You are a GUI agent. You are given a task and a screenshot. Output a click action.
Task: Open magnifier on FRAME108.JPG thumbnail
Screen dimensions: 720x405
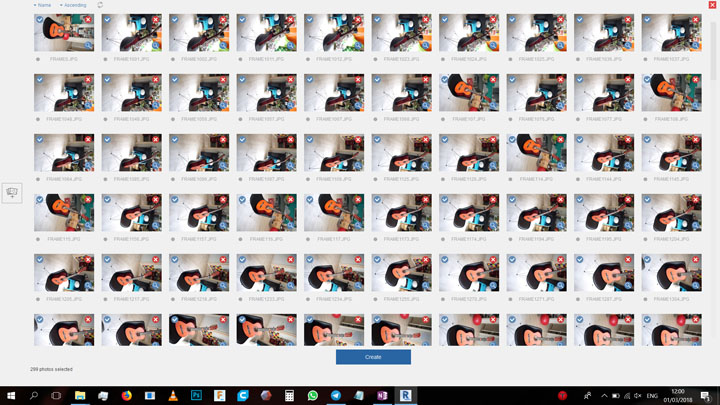(x=696, y=106)
